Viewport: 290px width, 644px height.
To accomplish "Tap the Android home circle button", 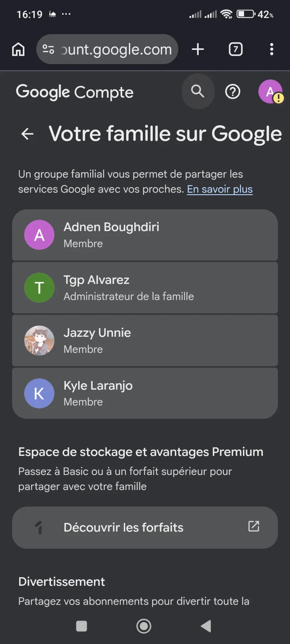I will 144,626.
